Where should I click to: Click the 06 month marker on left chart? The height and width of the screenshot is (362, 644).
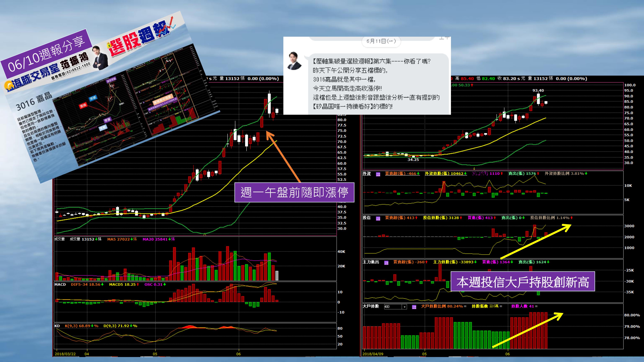(x=238, y=354)
